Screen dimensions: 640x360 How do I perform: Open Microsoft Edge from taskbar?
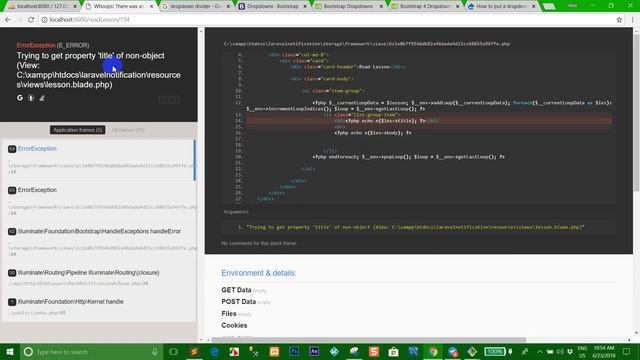pos(214,351)
